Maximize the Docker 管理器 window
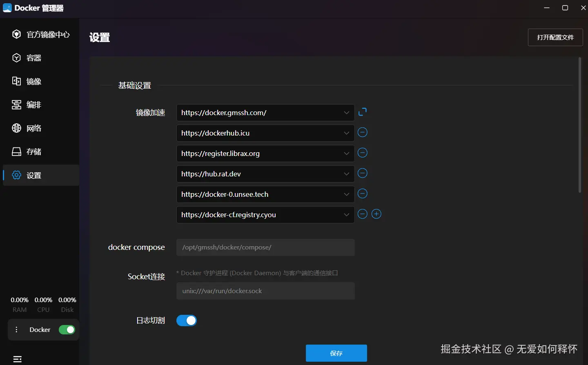 [x=565, y=8]
